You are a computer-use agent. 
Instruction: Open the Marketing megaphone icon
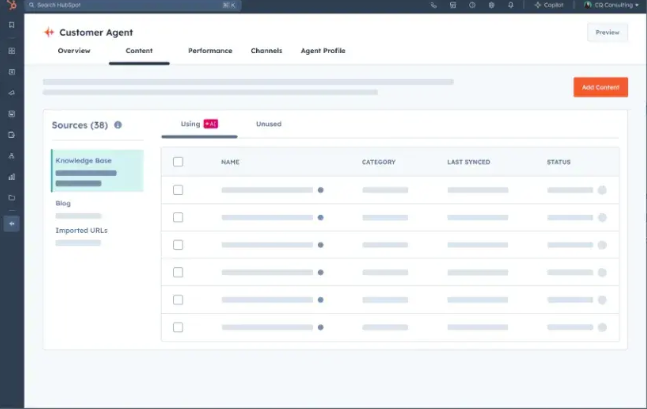tap(12, 93)
